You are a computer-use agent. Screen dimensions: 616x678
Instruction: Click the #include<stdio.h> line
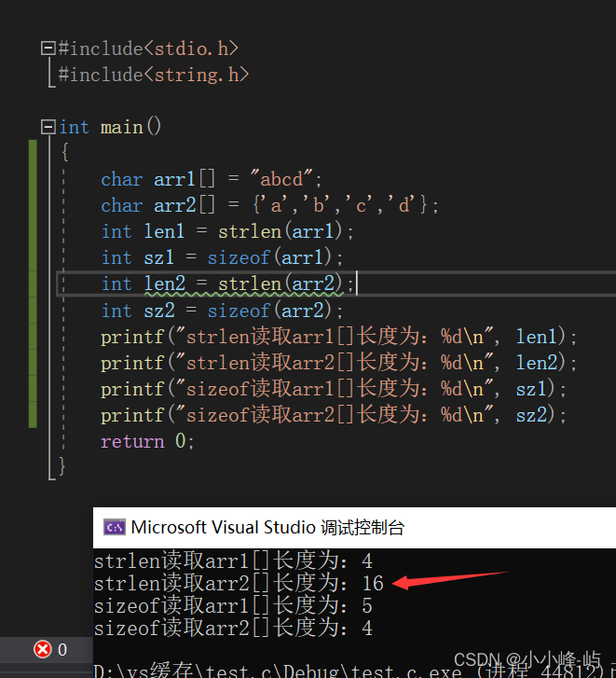click(148, 48)
